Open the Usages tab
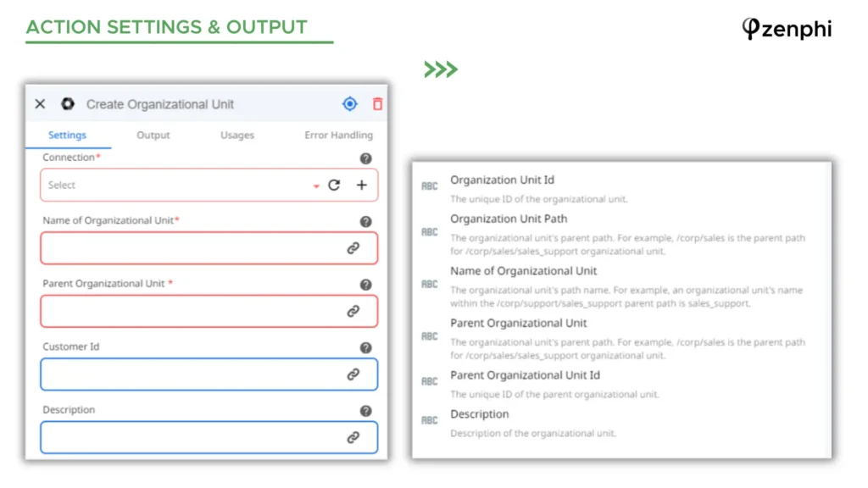The image size is (868, 488). click(x=237, y=135)
